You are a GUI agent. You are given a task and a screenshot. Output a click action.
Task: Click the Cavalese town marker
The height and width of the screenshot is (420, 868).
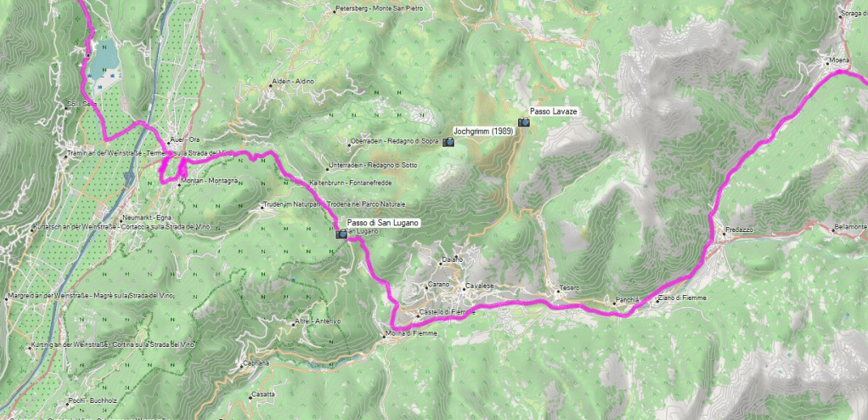coord(464,289)
